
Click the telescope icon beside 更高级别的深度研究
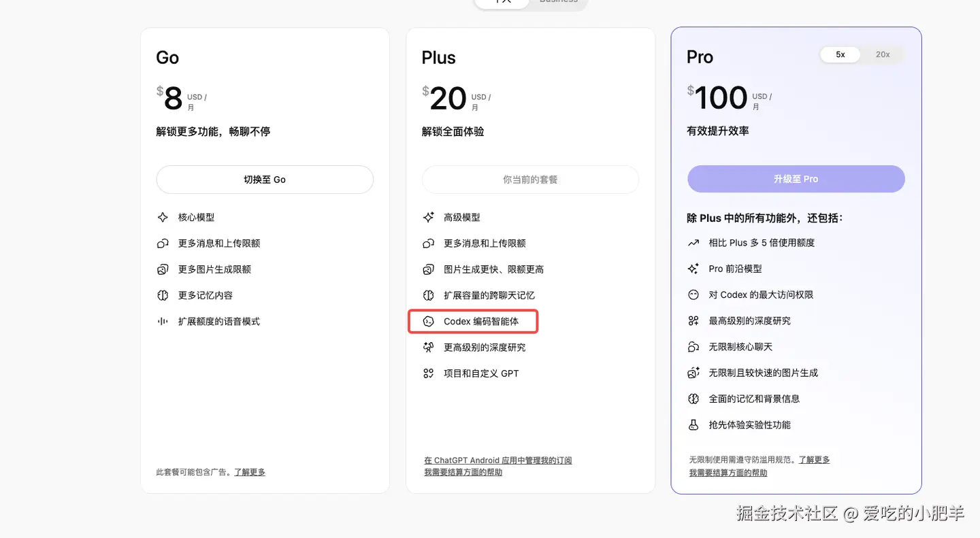point(428,348)
